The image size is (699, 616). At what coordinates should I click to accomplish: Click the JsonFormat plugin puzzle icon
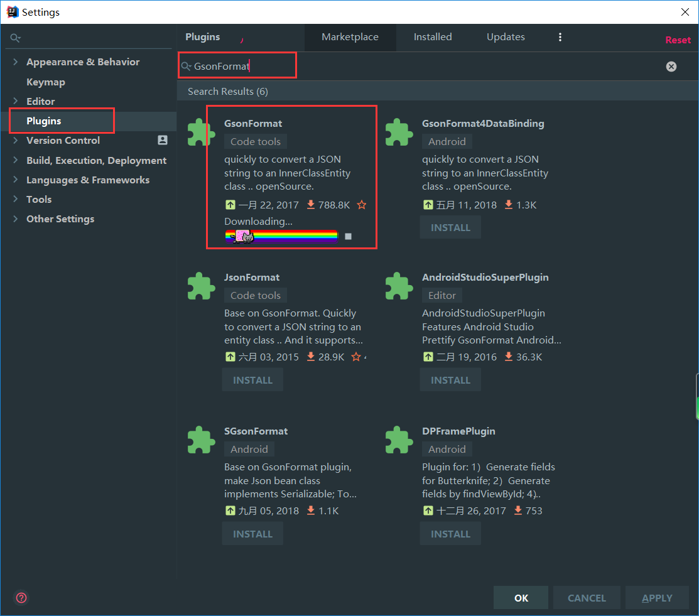pyautogui.click(x=201, y=286)
